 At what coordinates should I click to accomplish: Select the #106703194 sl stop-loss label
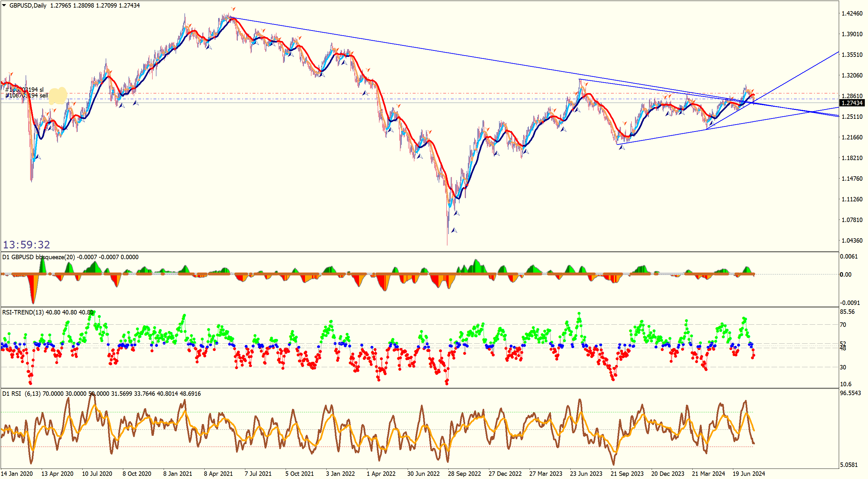(x=24, y=90)
